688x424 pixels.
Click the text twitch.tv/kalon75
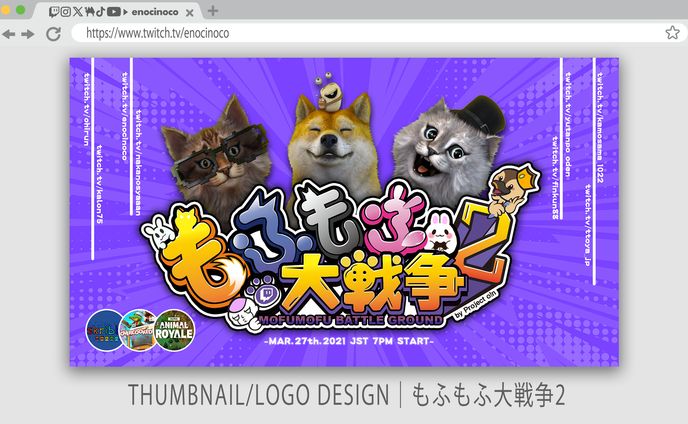(100, 184)
